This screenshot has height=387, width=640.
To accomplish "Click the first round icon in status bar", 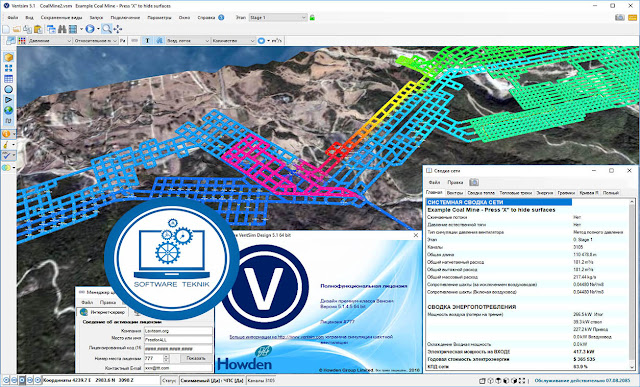I will click(5, 380).
